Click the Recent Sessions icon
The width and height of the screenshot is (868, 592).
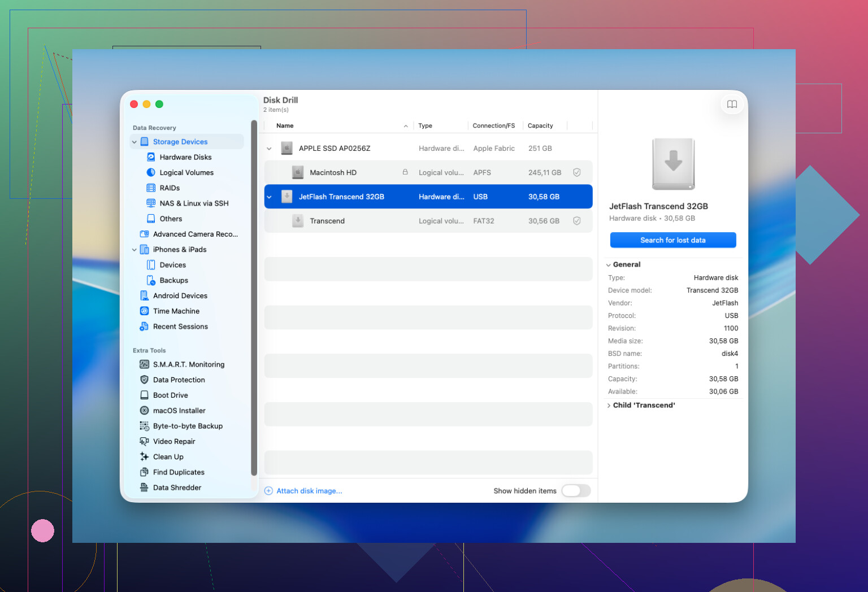point(145,327)
